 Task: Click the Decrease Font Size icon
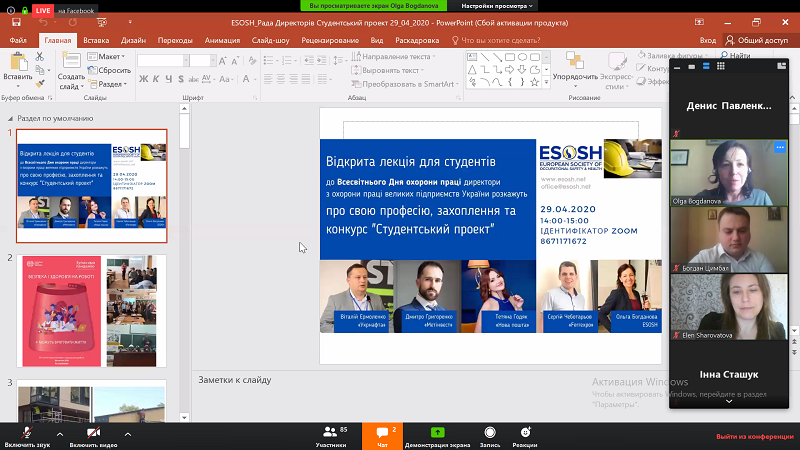coord(235,61)
